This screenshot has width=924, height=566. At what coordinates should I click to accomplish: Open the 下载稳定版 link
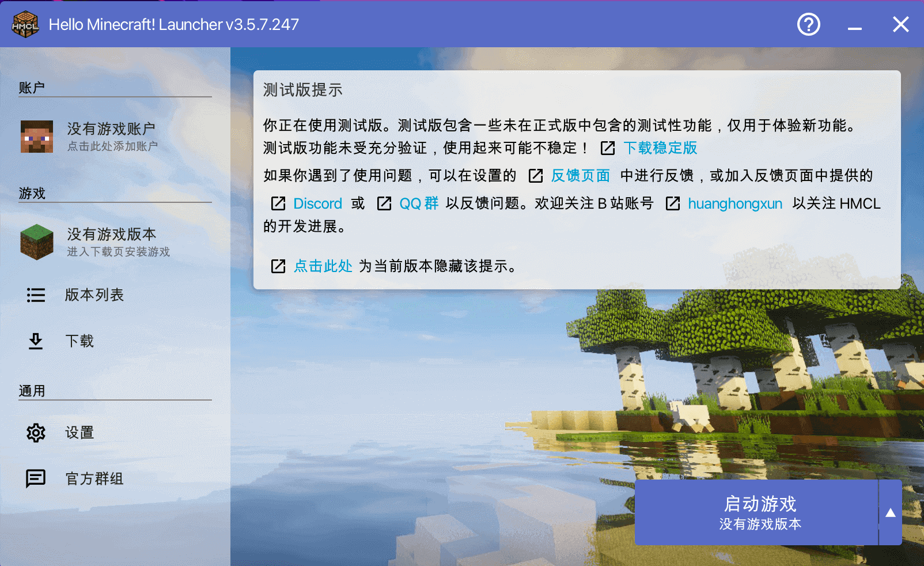660,148
